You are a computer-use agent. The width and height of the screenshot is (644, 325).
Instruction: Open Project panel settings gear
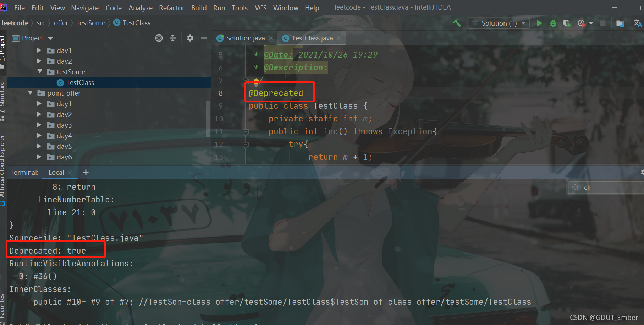point(190,38)
